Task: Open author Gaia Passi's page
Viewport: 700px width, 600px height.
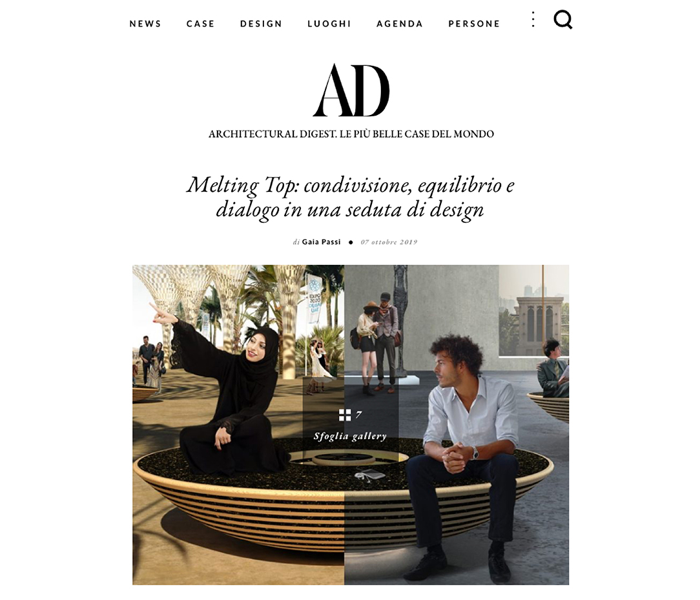Action: 321,242
